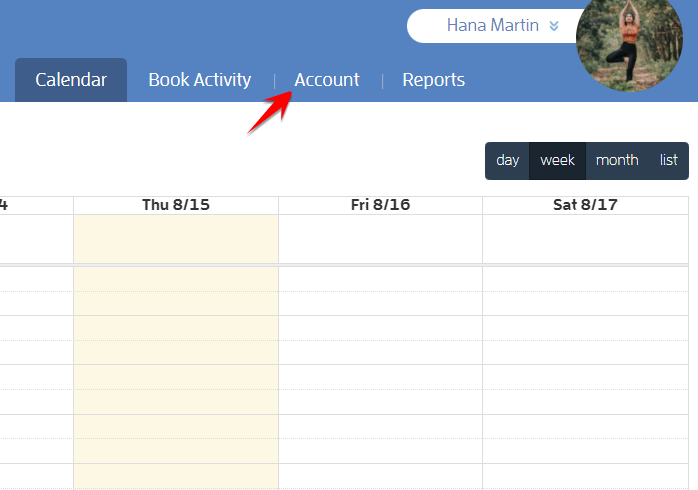Screen dimensions: 698x490
Task: Switch to the Reports tab
Action: pos(434,80)
